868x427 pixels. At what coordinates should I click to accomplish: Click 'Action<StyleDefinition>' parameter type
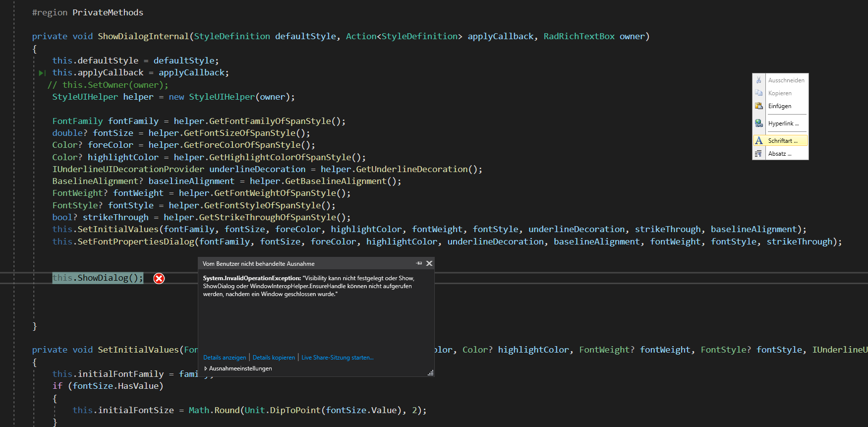[x=404, y=36]
